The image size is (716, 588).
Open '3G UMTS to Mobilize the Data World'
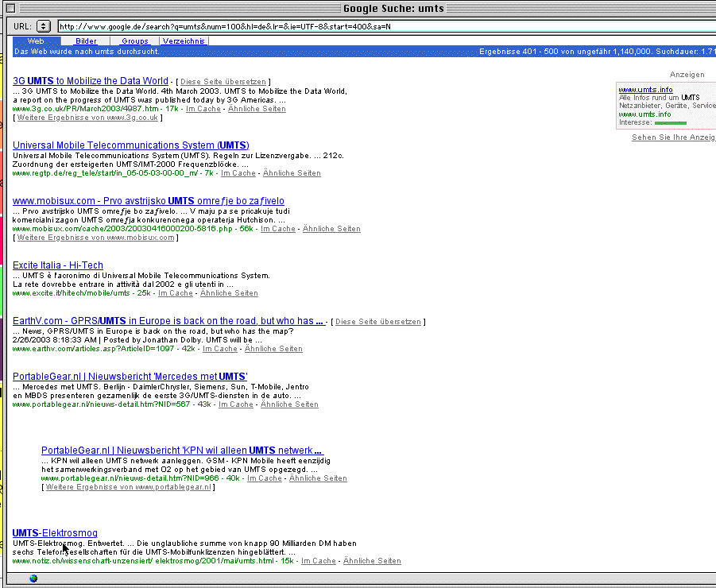pos(91,81)
